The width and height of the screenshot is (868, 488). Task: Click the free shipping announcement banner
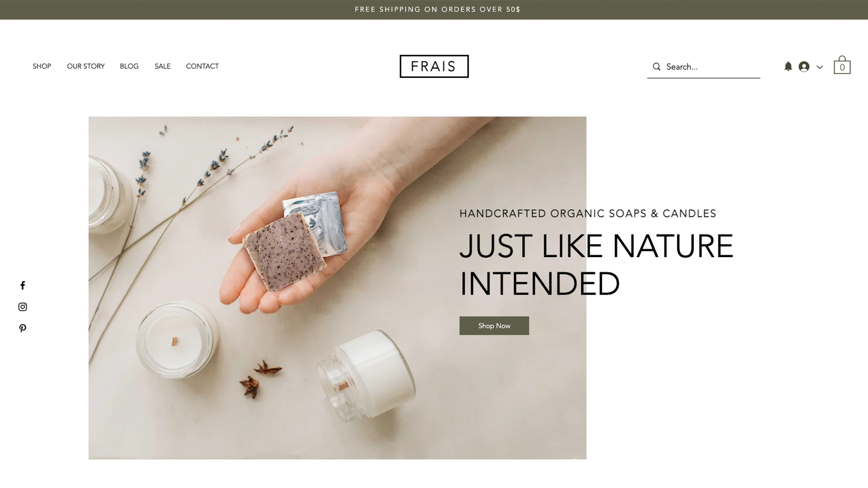click(x=434, y=9)
